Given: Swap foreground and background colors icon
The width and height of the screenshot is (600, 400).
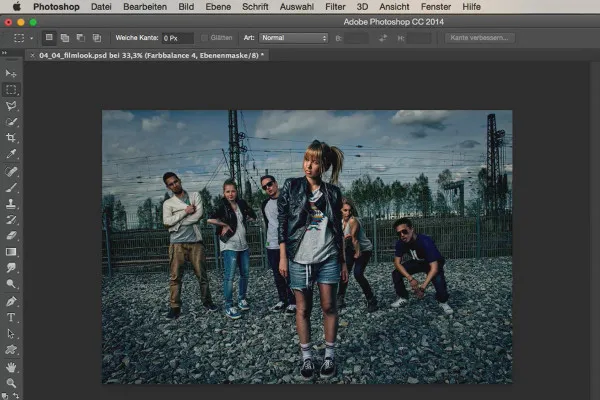Looking at the screenshot, I should tap(16, 396).
